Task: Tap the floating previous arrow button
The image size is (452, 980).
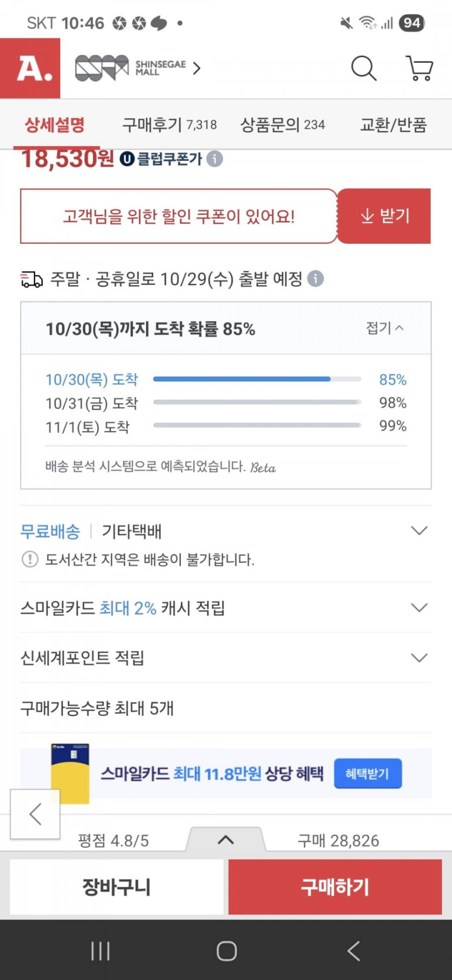Action: coord(35,814)
